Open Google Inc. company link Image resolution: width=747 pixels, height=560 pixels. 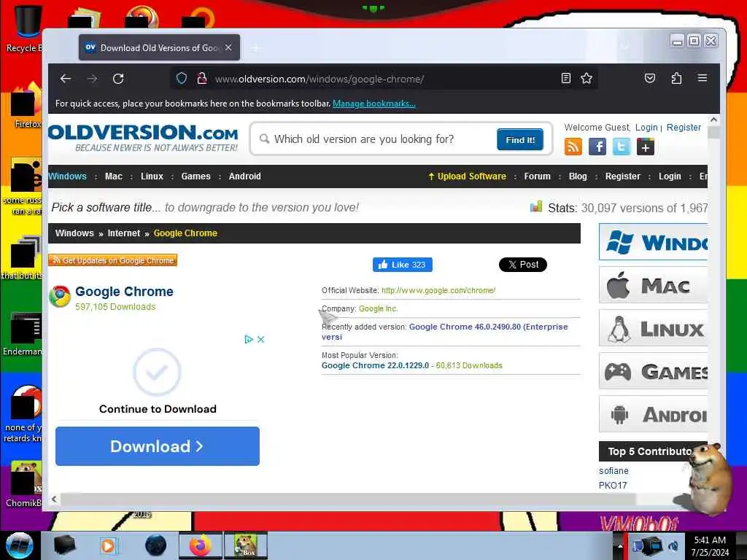click(x=379, y=308)
